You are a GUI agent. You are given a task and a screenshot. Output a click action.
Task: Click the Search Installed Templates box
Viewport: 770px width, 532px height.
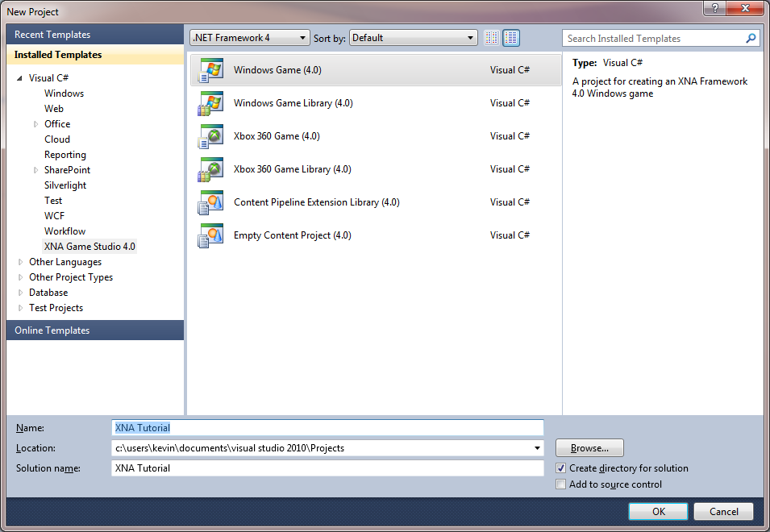(x=656, y=38)
